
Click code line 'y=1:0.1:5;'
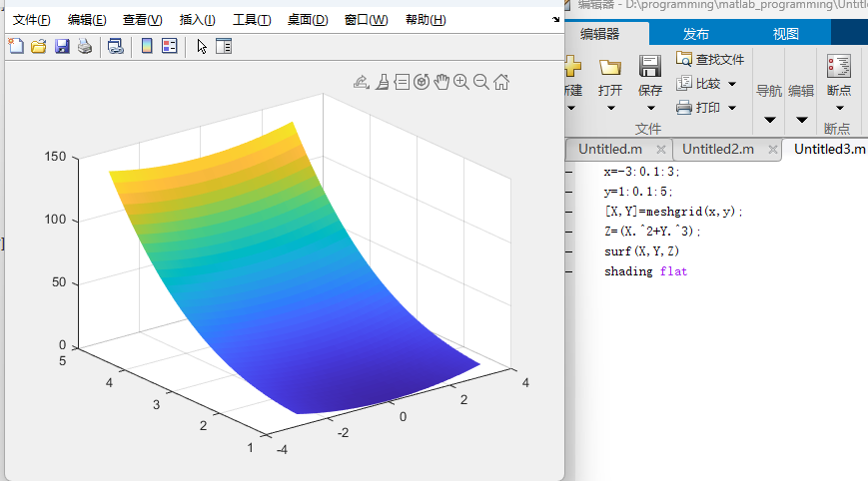click(638, 192)
